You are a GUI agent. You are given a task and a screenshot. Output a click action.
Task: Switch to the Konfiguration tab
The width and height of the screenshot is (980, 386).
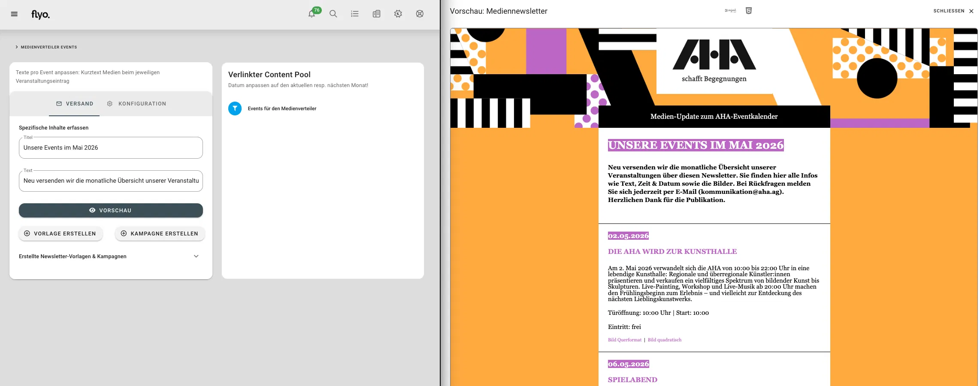136,104
